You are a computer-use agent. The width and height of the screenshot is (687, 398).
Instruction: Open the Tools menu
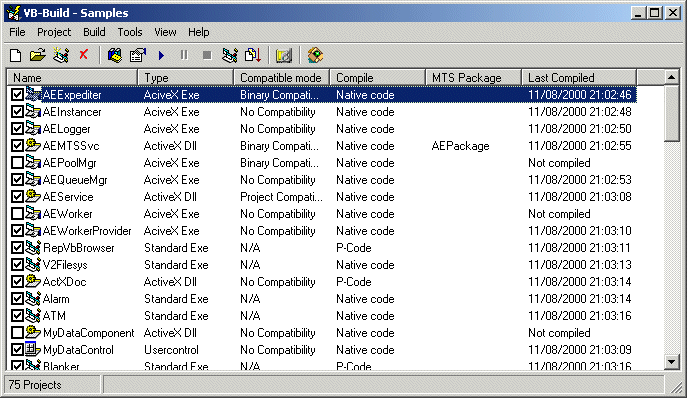[130, 32]
